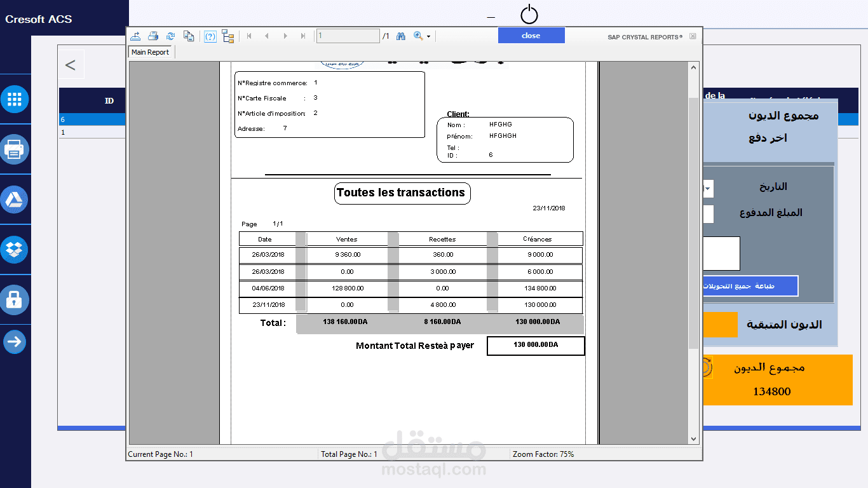Image resolution: width=868 pixels, height=488 pixels.
Task: Click the N°Registre commerce label
Action: 273,83
